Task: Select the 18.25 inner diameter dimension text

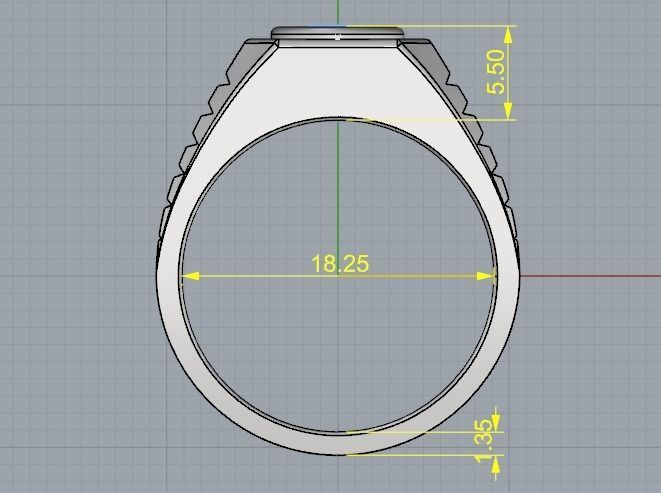Action: point(340,263)
